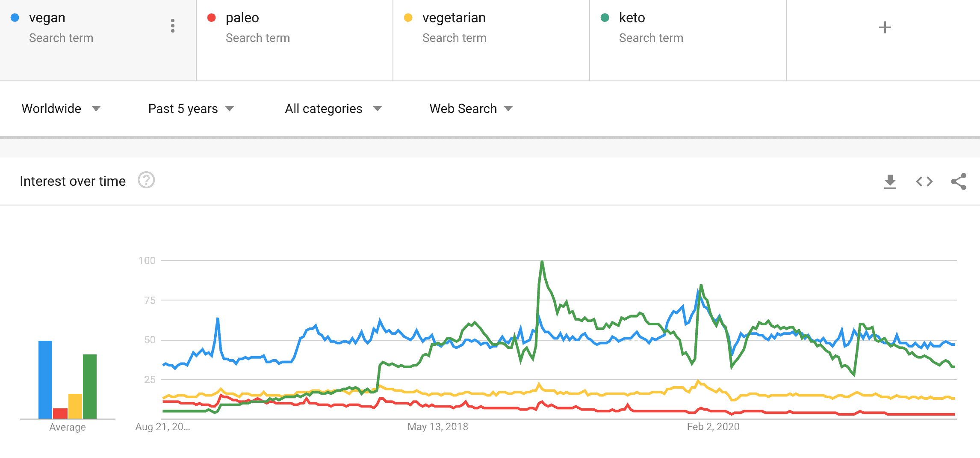
Task: Download the Interest over time data as CSV
Action: (890, 181)
